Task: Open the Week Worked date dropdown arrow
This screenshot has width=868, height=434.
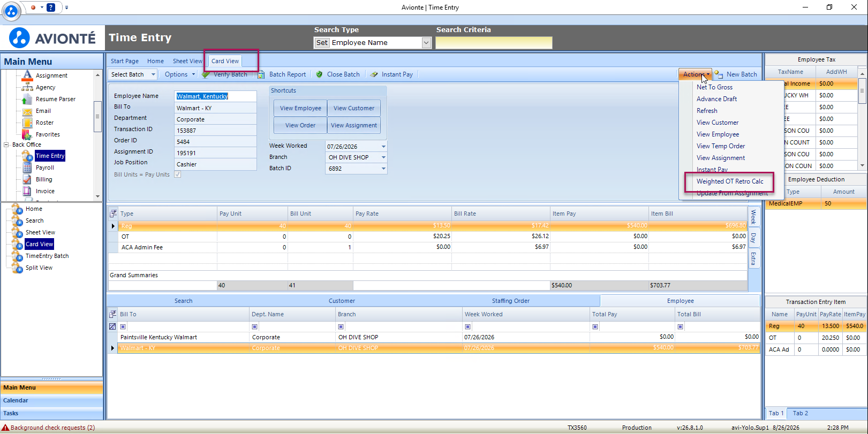Action: 383,147
